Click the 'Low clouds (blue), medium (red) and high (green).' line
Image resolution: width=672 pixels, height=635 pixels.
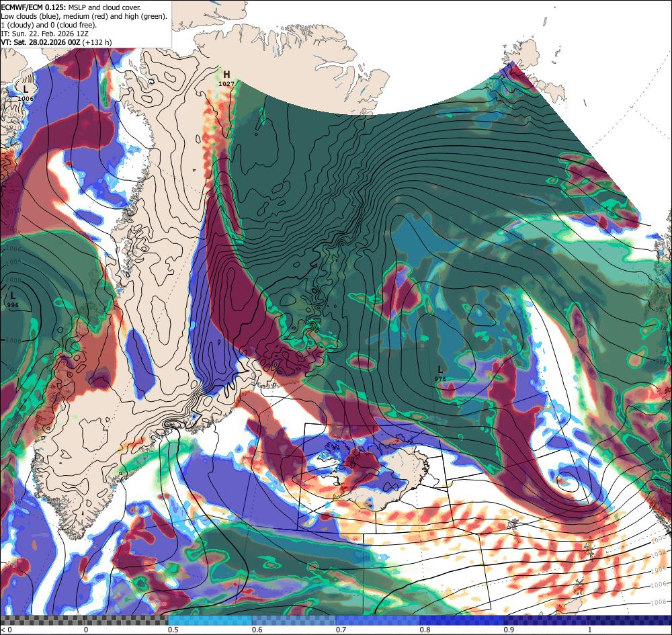84,16
